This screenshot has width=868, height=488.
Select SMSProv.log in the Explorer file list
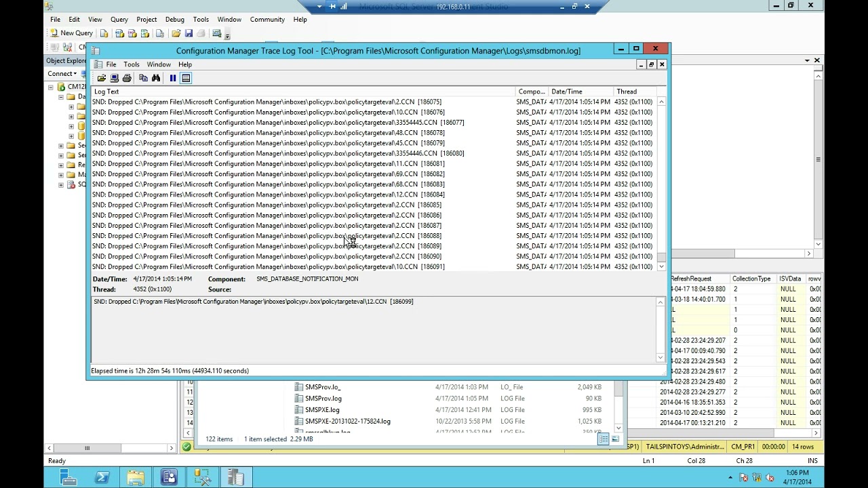point(323,399)
